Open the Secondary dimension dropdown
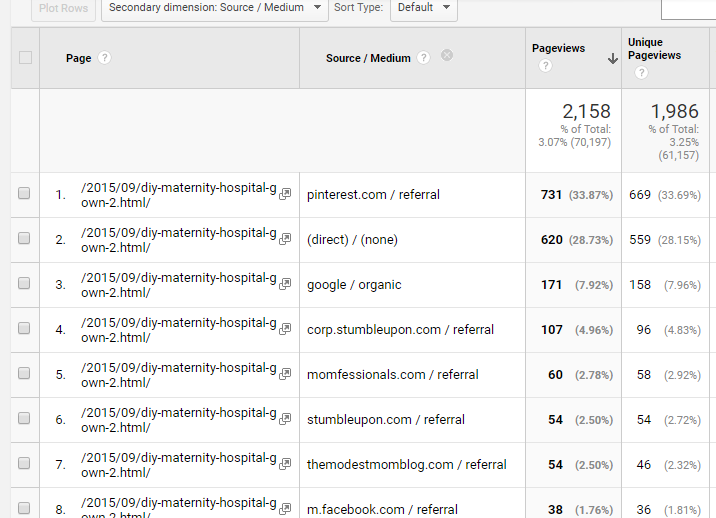 point(215,8)
